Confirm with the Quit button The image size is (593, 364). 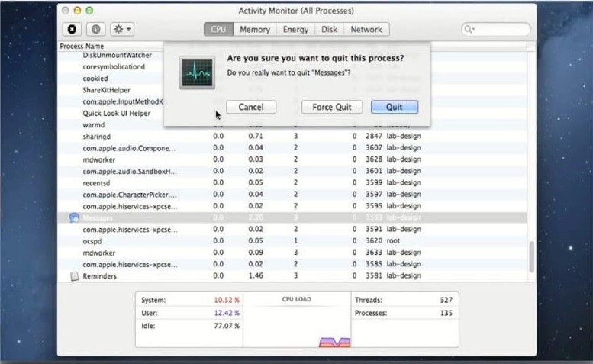point(395,107)
